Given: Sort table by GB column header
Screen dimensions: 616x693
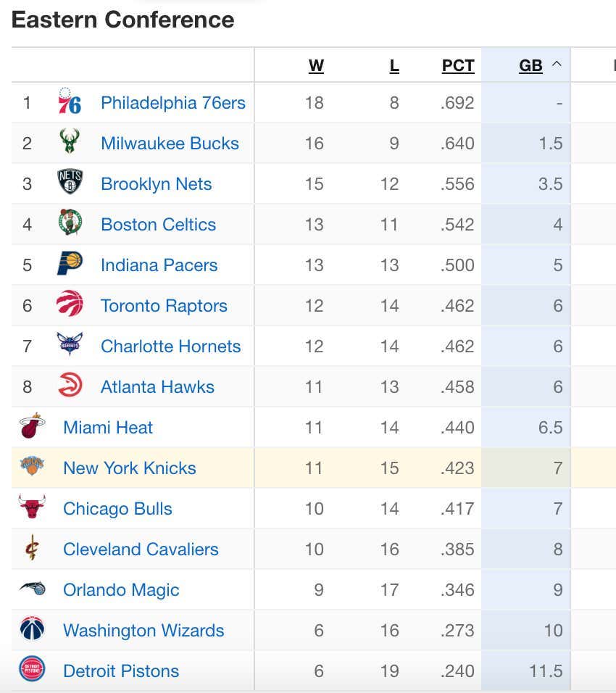Looking at the screenshot, I should click(530, 65).
